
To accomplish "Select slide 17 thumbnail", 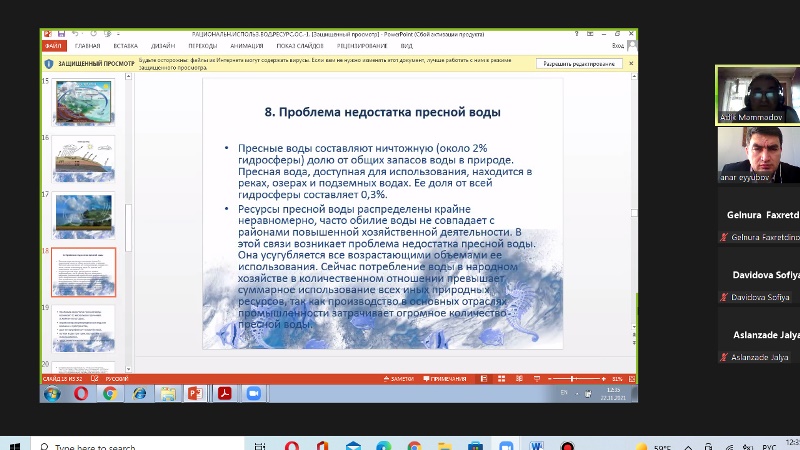I will tap(84, 215).
